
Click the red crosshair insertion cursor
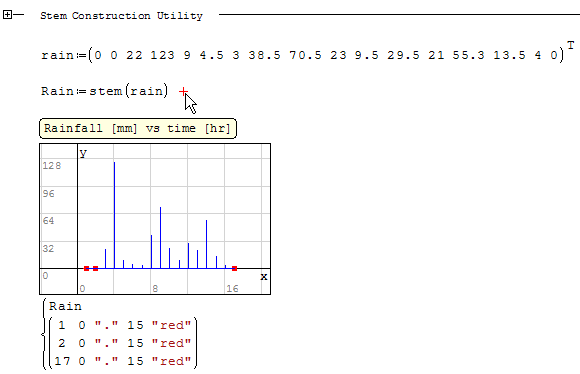[x=183, y=91]
